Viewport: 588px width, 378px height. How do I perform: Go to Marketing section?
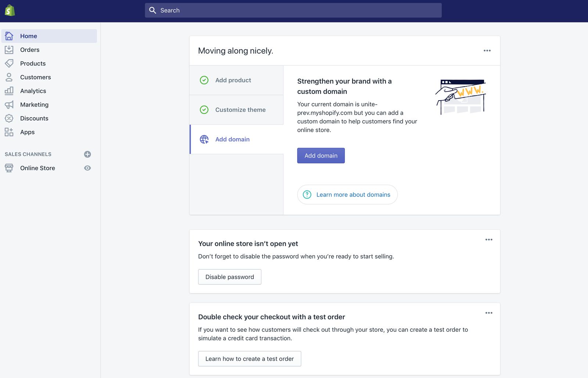(49, 105)
